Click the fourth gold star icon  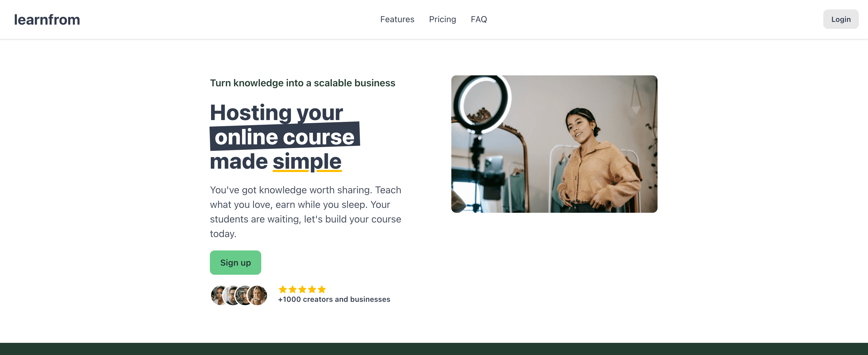click(x=312, y=289)
